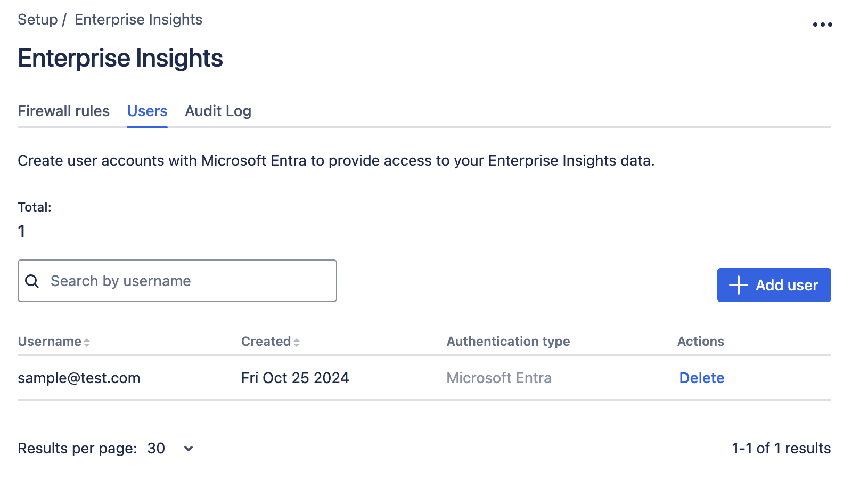Open the Audit Log tab

[218, 111]
